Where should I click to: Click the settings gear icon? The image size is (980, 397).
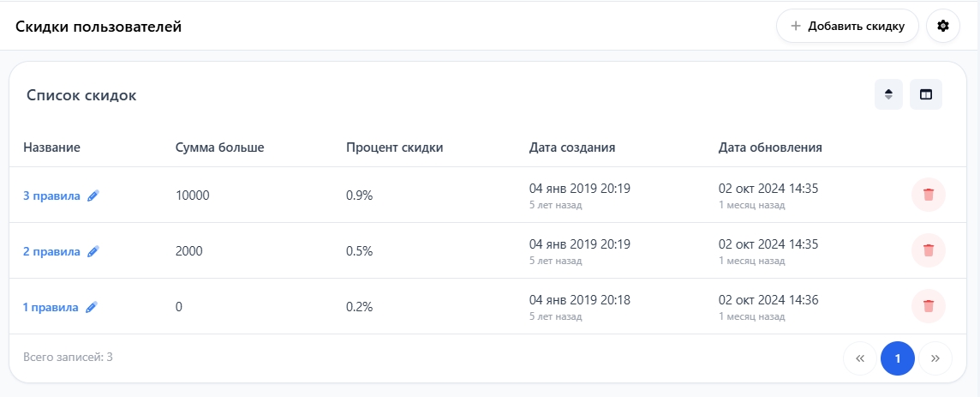click(x=943, y=26)
